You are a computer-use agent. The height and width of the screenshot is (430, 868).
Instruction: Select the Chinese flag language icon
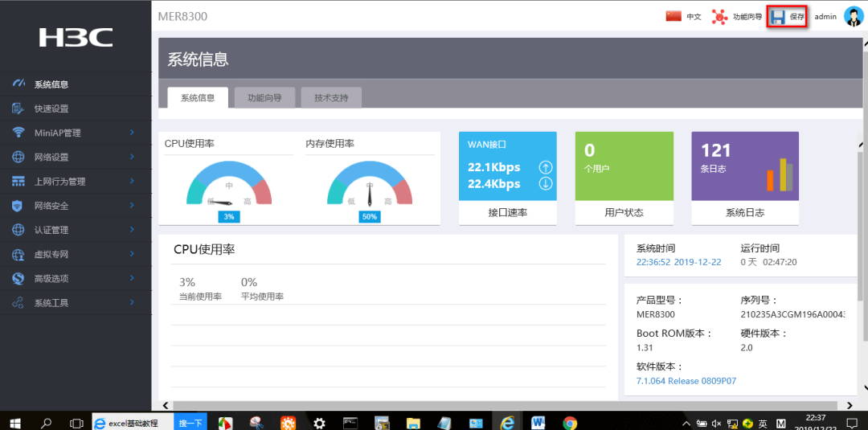pos(674,16)
